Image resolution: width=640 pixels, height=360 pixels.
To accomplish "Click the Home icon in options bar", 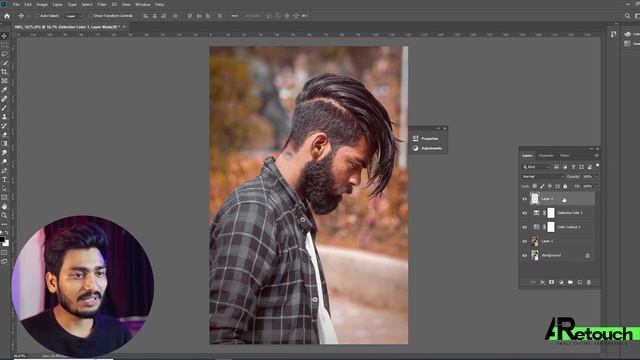I will (x=7, y=16).
